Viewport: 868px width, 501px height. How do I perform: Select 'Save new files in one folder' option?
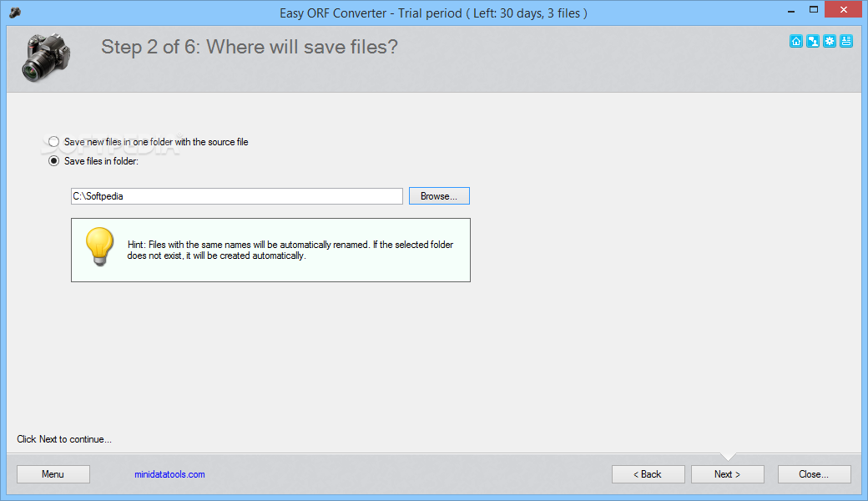pos(54,142)
